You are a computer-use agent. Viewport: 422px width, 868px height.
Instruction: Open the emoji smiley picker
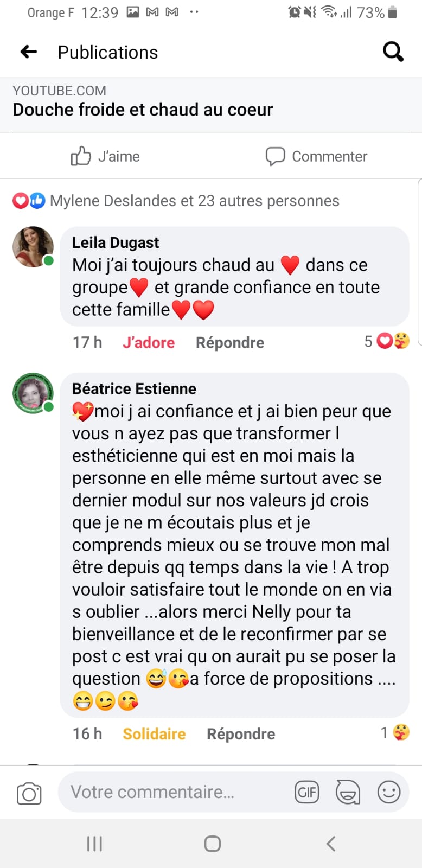[x=389, y=792]
